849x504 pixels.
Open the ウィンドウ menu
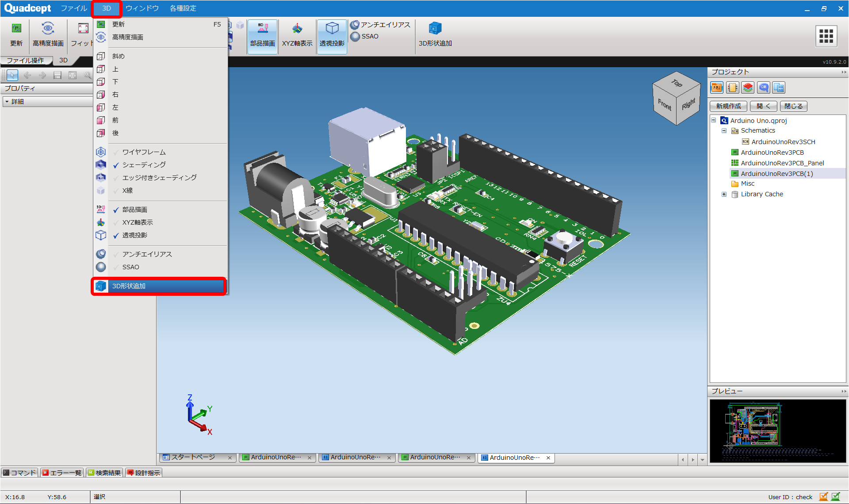coord(142,8)
